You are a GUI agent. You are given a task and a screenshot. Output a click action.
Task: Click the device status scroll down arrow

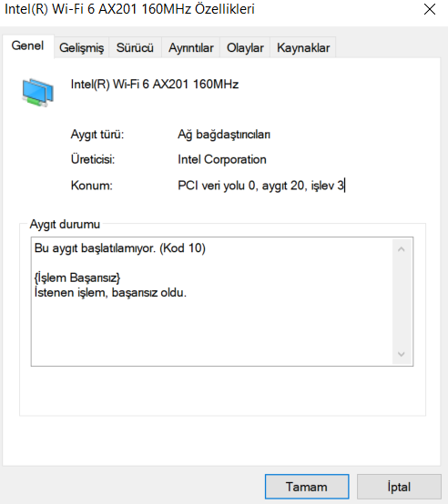coord(401,354)
